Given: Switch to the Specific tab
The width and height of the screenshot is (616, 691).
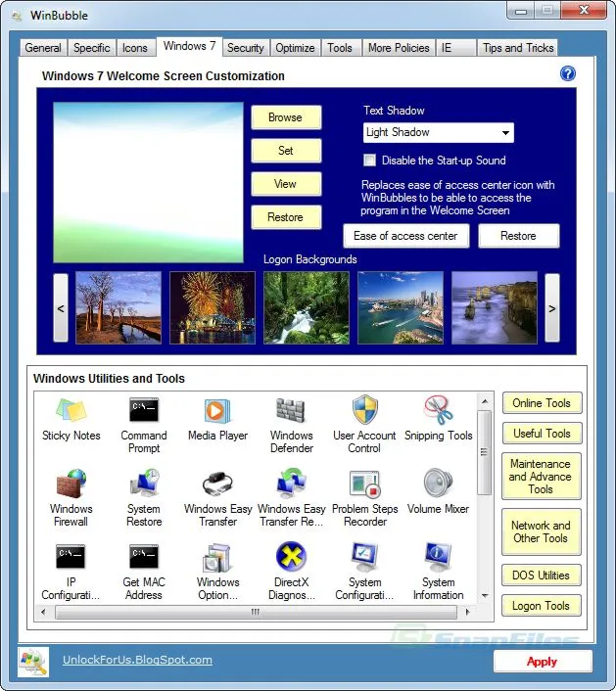Looking at the screenshot, I should (92, 48).
